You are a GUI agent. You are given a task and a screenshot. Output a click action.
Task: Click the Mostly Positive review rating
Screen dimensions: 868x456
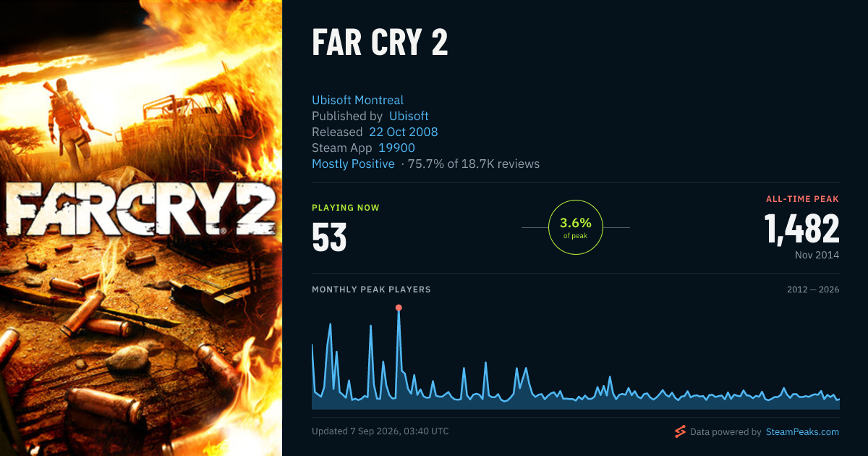pos(353,164)
